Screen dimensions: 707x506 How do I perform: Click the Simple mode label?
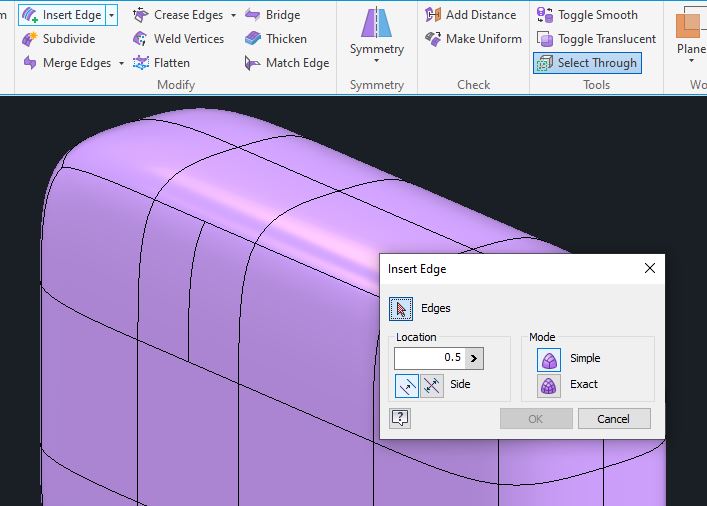[x=585, y=359]
